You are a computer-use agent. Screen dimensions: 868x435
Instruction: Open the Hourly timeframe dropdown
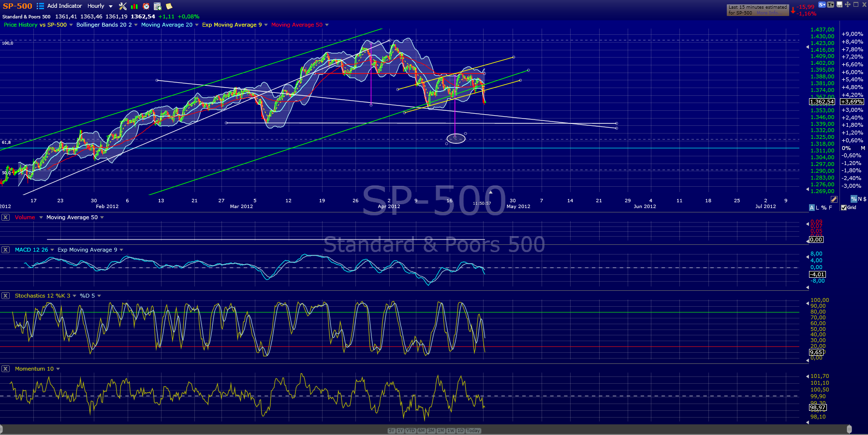111,6
